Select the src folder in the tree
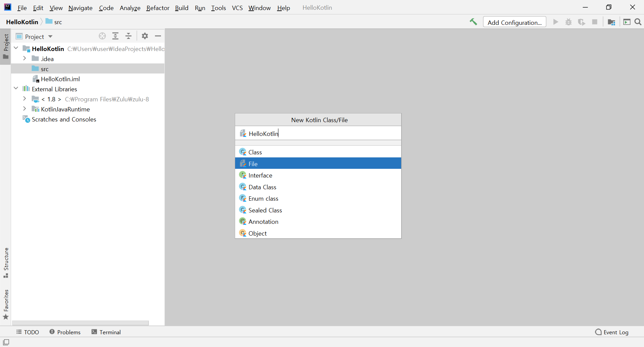 coord(88,68)
